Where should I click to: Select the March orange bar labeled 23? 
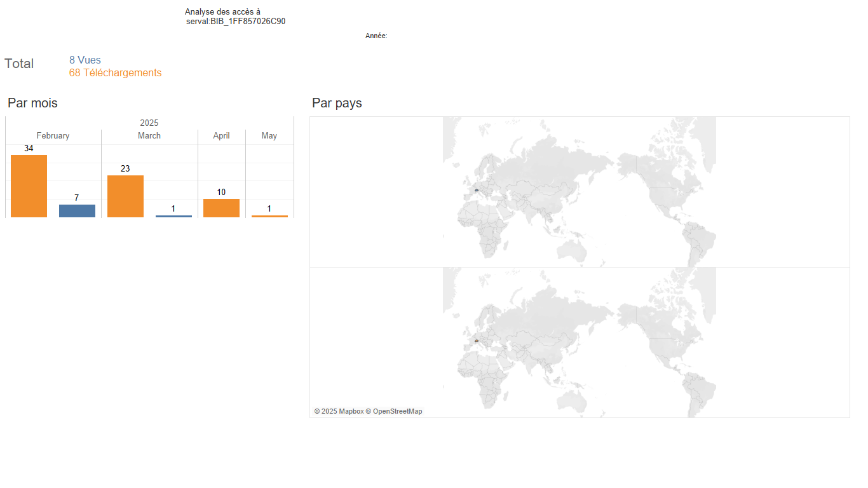point(125,196)
